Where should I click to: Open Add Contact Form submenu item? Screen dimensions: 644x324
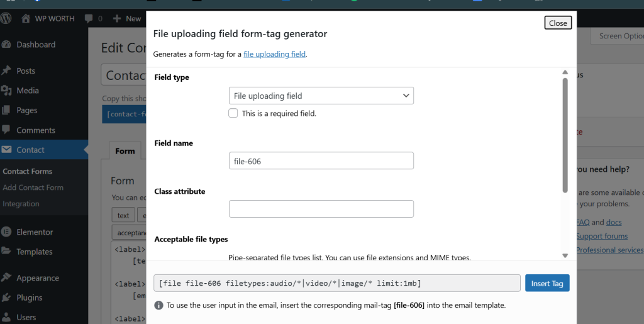click(x=33, y=187)
